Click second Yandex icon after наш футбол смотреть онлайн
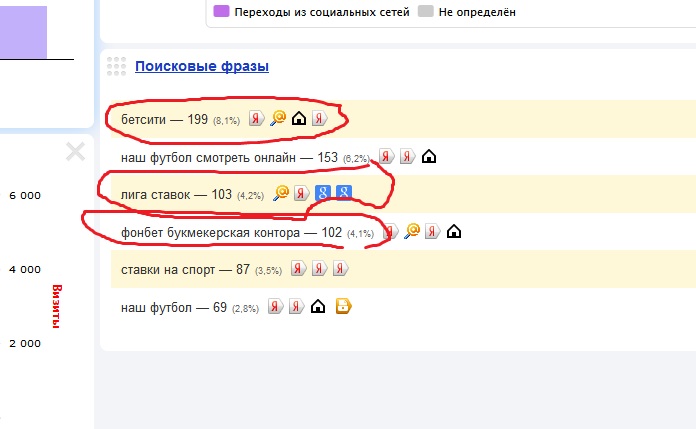 407,156
